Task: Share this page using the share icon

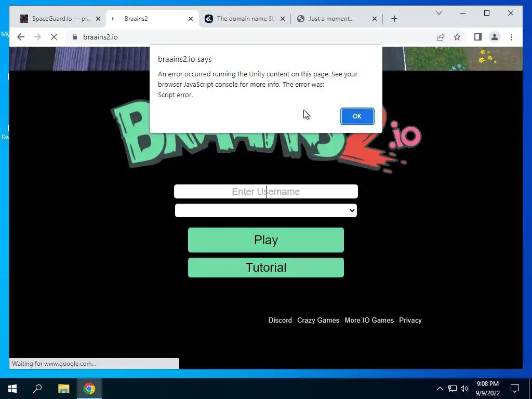Action: 441,37
